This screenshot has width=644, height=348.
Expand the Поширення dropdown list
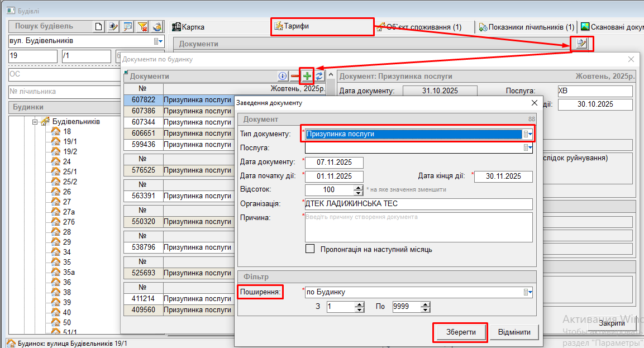528,292
